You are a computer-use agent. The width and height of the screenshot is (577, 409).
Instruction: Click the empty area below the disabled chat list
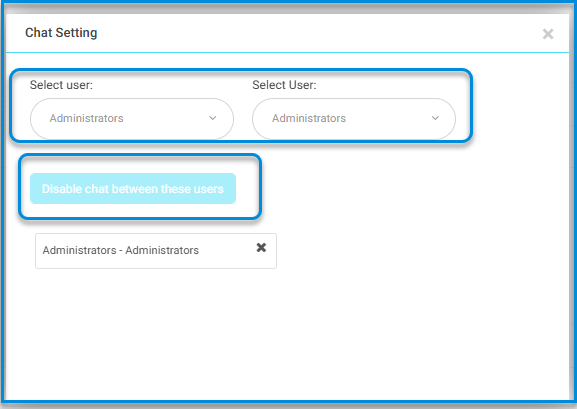(287, 331)
